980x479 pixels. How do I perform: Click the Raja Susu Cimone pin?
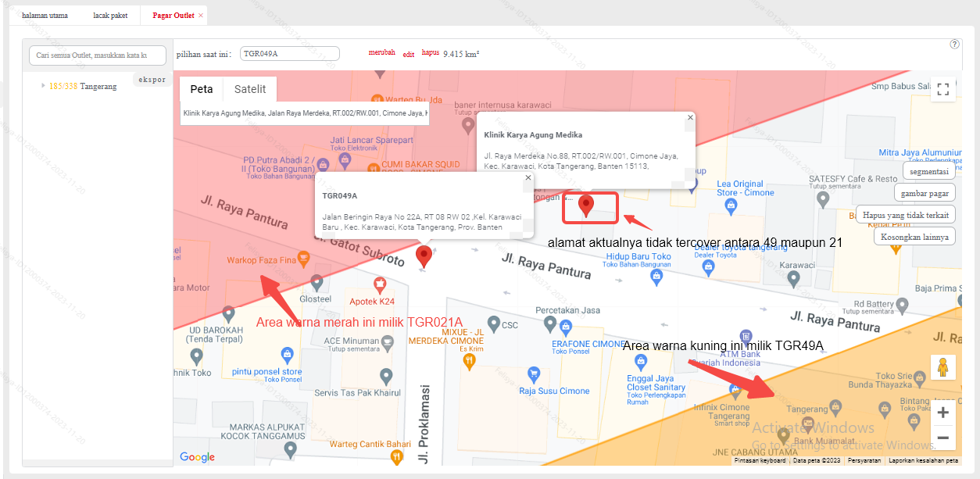[535, 375]
